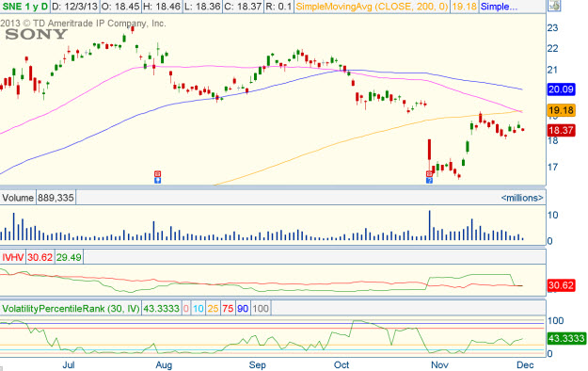This screenshot has height=371, width=588.
Task: Click the blue 20.09 price bubble
Action: pos(561,89)
